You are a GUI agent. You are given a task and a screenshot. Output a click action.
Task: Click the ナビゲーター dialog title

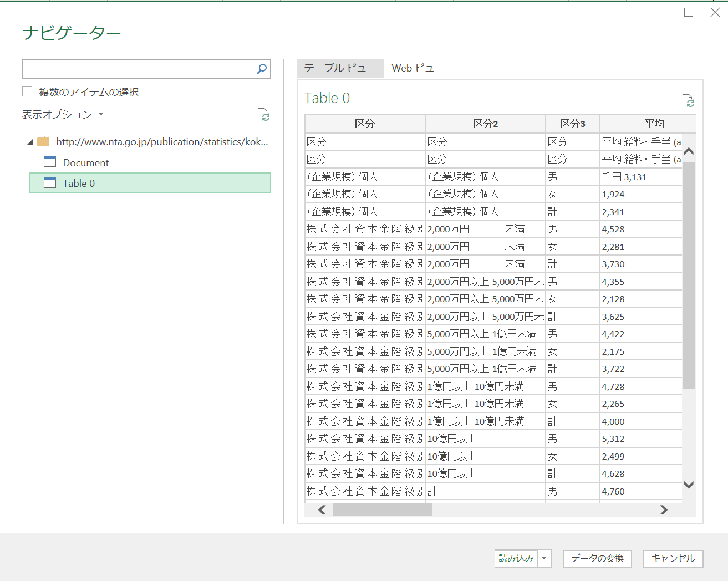(x=72, y=33)
